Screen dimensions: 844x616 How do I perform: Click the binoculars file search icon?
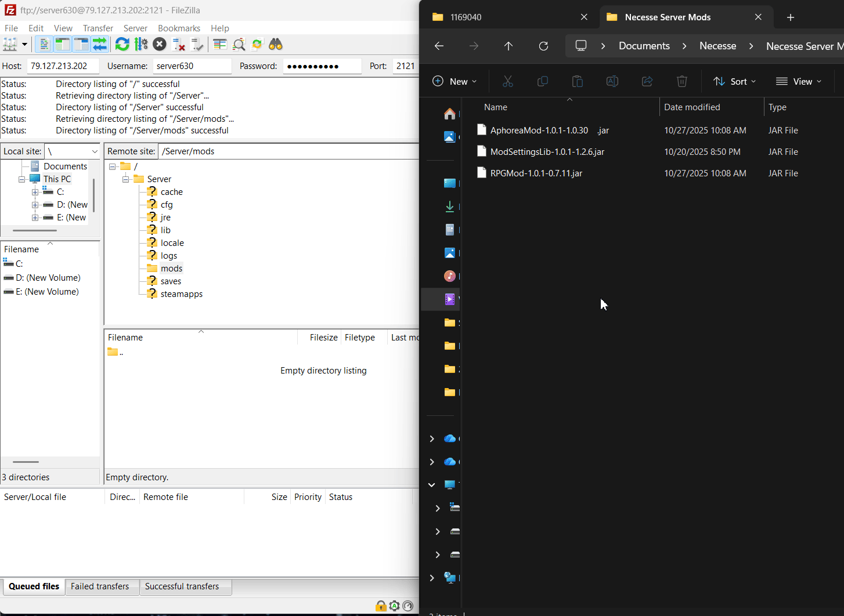(x=276, y=45)
